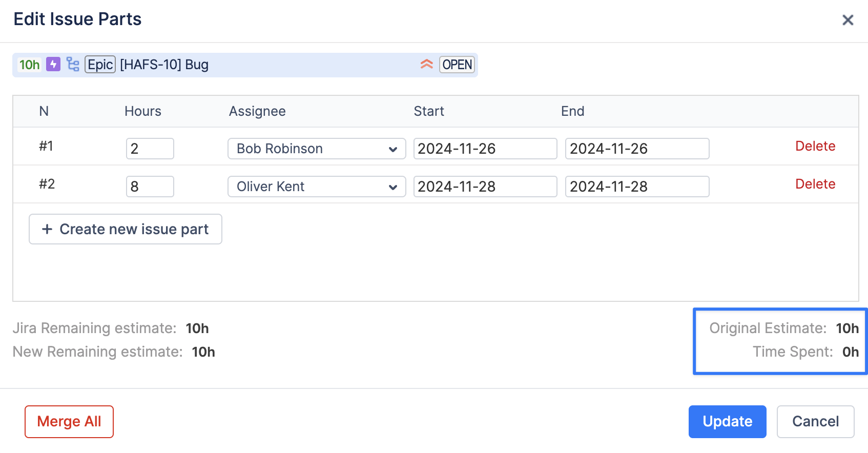Click the Hours field of part #1
868x453 pixels.
tap(150, 149)
